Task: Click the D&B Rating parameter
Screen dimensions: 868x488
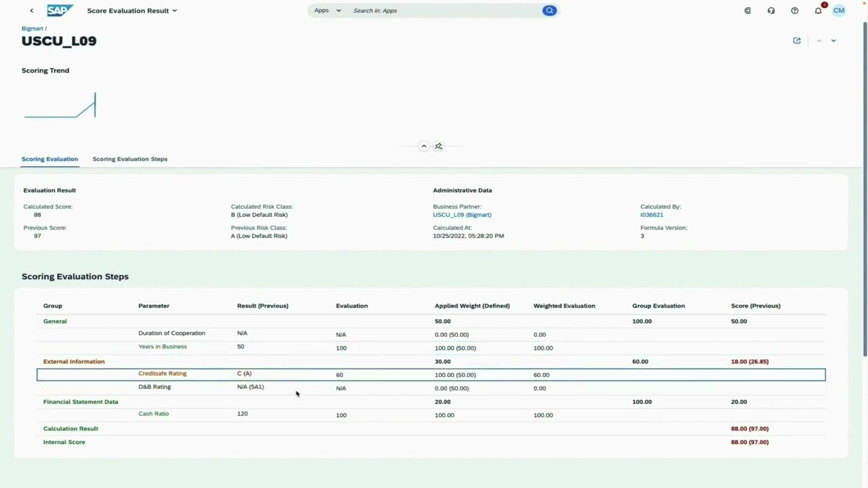Action: coord(155,387)
